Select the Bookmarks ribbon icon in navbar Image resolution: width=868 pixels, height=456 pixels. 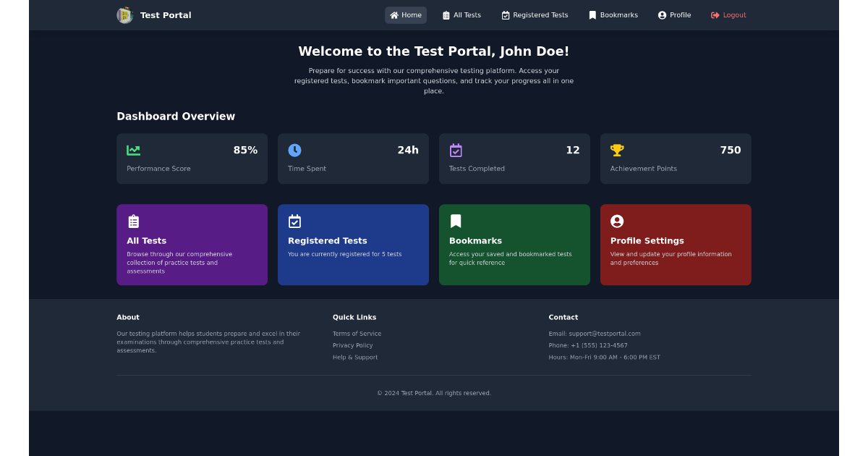tap(591, 14)
